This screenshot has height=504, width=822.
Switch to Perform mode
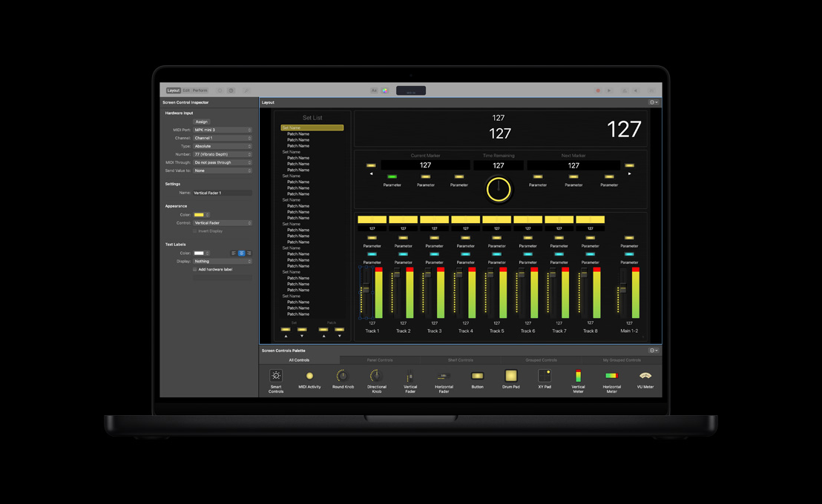point(200,90)
